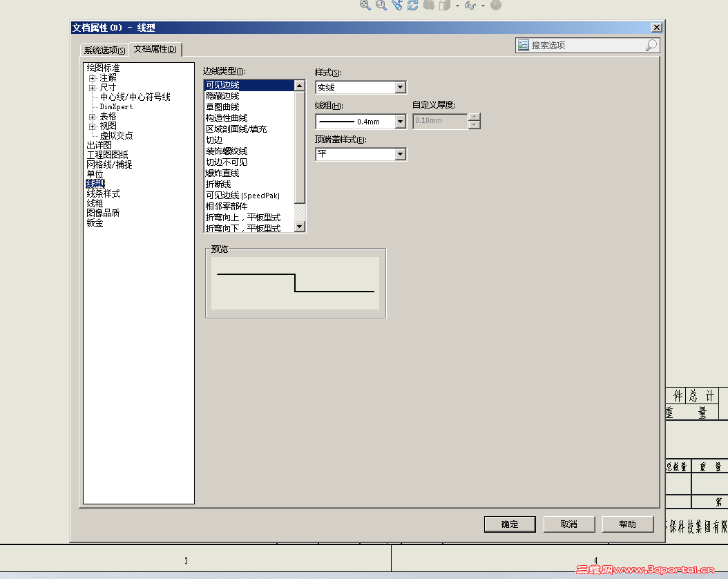
Task: Click the Display Style cube icon
Action: tap(445, 5)
